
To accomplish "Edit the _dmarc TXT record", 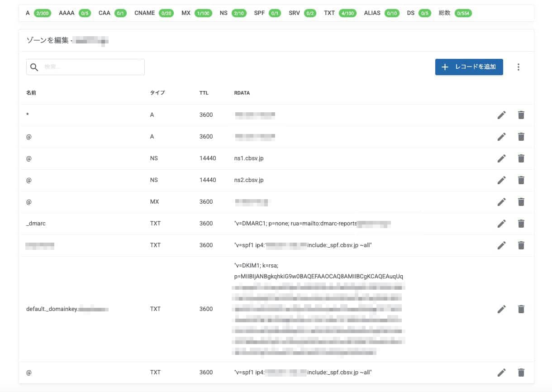I will [x=501, y=224].
